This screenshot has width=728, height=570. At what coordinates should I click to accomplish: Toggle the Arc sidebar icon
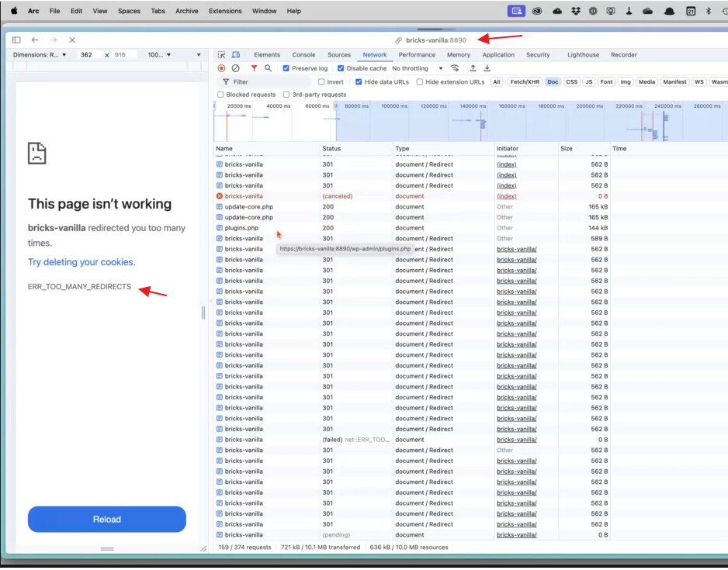coord(16,40)
